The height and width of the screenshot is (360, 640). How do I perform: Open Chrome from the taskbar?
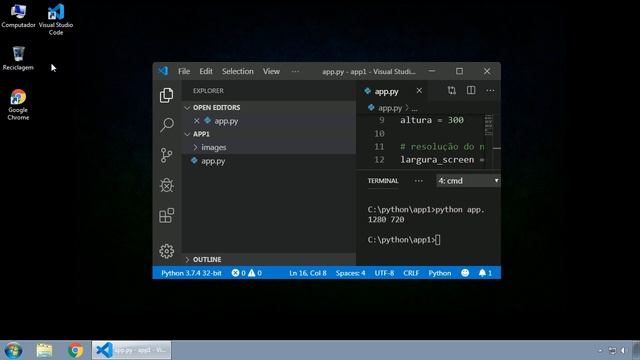[x=76, y=350]
